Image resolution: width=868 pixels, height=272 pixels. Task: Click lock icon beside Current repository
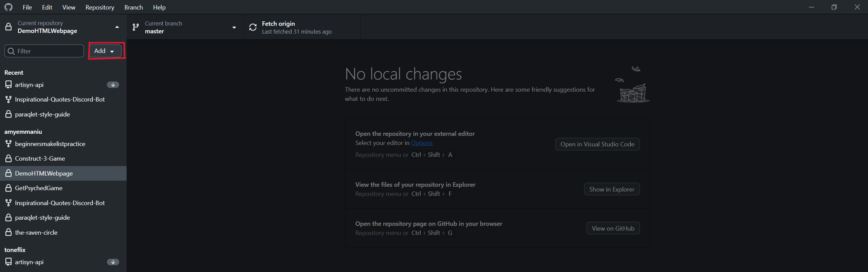pyautogui.click(x=8, y=27)
